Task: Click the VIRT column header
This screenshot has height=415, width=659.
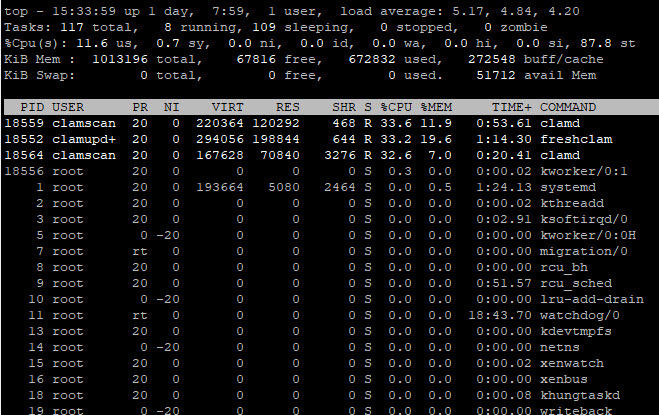Action: [227, 107]
